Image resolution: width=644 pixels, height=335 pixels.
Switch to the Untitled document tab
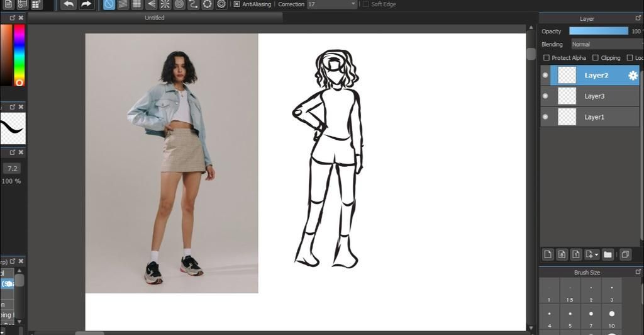155,18
